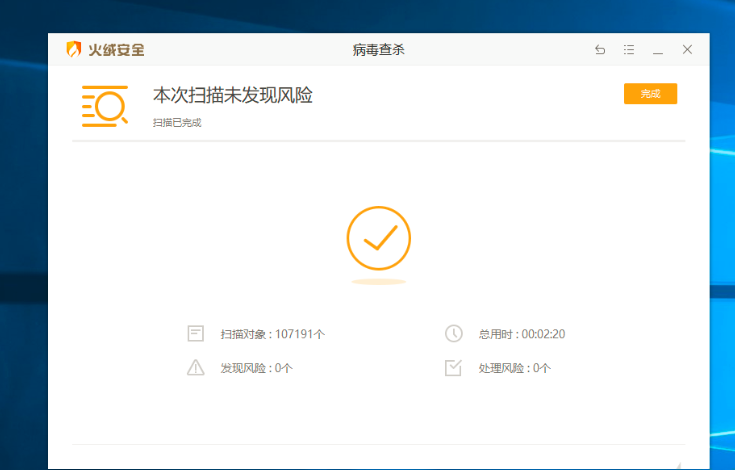Click the back arrow icon in title bar

(600, 50)
